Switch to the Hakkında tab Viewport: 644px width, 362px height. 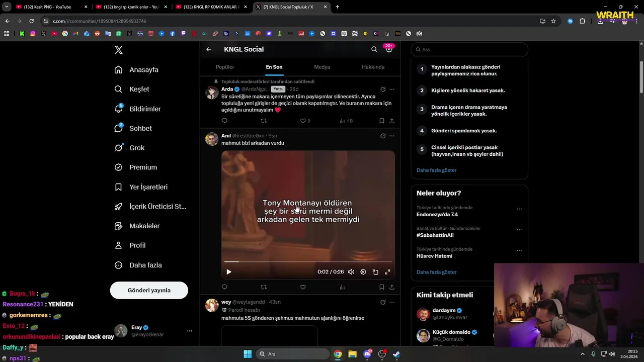coord(373,67)
